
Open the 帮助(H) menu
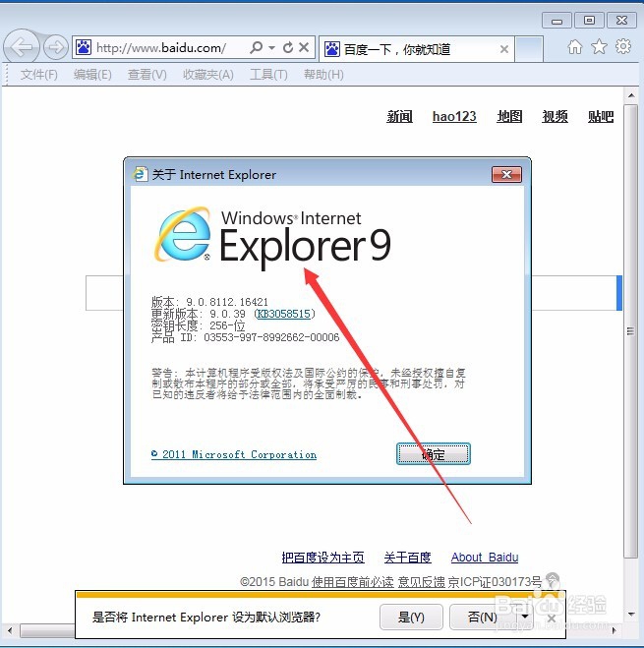[323, 75]
